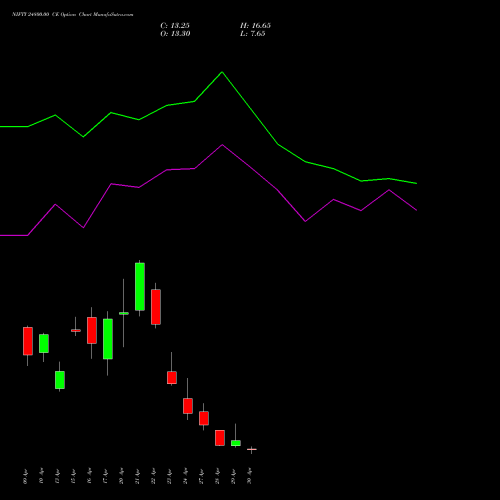
Task: Select the tall green 21 Apr candlestick
Action: pyautogui.click(x=140, y=287)
